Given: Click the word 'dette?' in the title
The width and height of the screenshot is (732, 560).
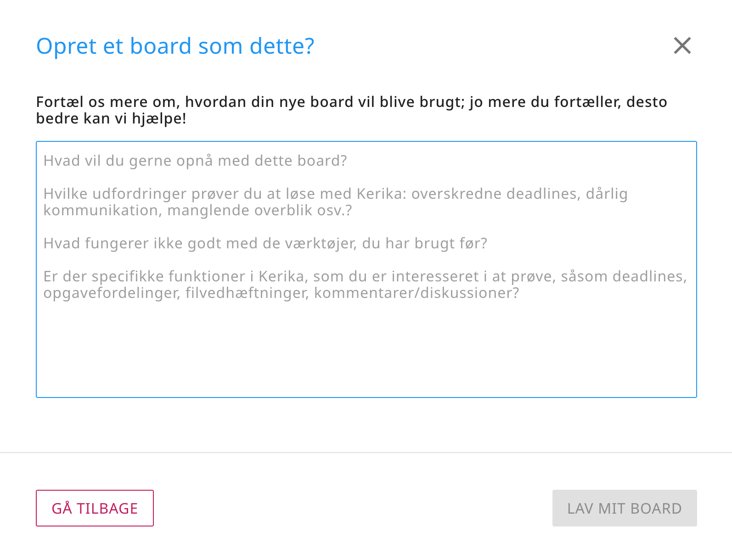Looking at the screenshot, I should (x=282, y=46).
